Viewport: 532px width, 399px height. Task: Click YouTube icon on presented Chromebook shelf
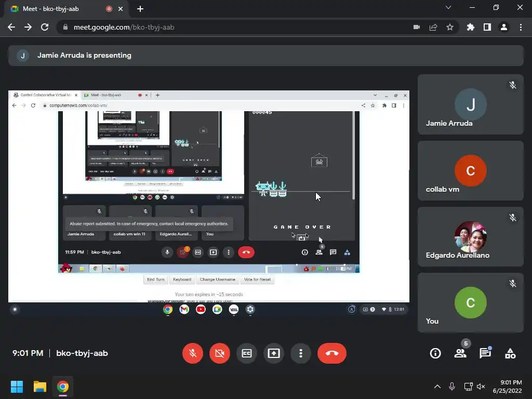click(x=201, y=310)
